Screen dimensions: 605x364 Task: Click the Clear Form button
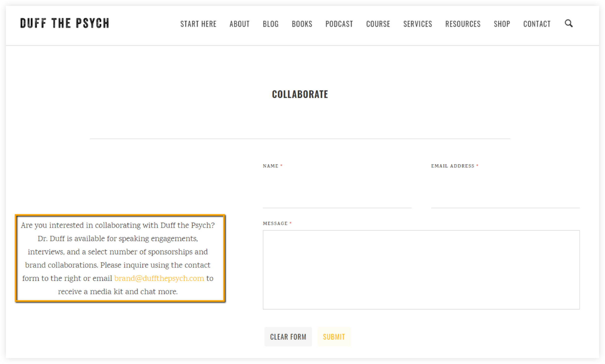(x=288, y=337)
